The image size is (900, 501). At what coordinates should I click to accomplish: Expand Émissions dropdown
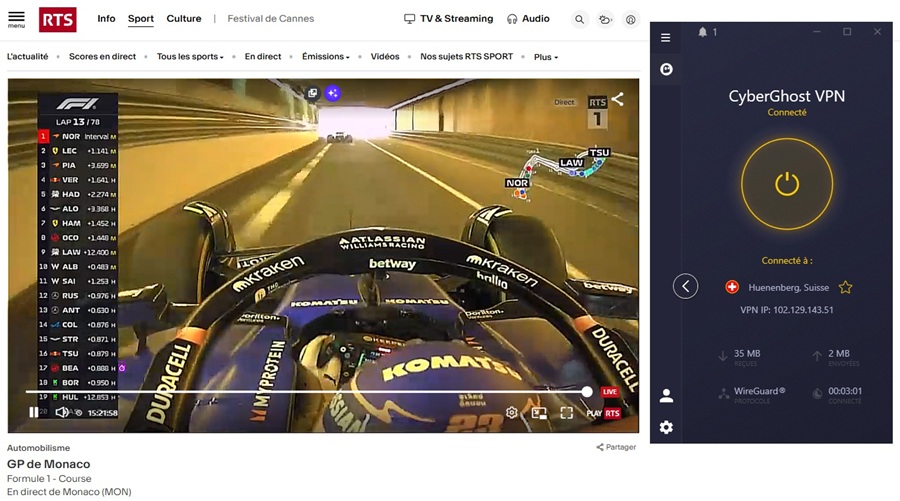pyautogui.click(x=325, y=56)
